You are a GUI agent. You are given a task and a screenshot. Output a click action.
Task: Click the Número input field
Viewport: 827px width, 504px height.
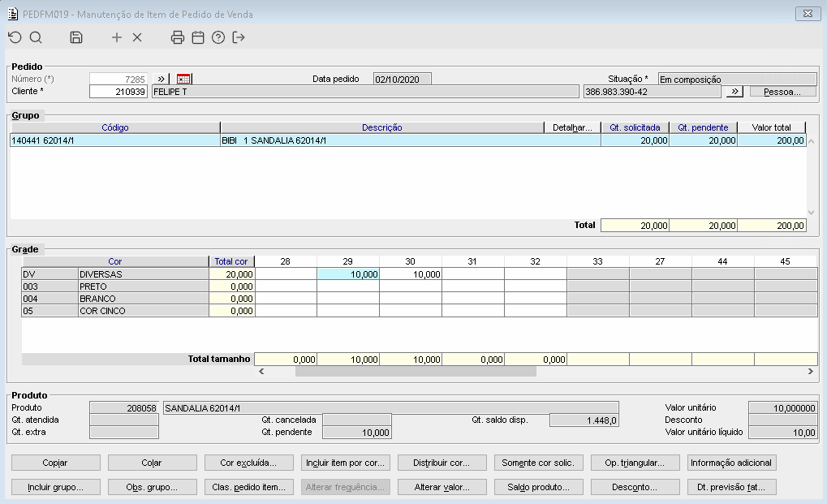pos(118,79)
